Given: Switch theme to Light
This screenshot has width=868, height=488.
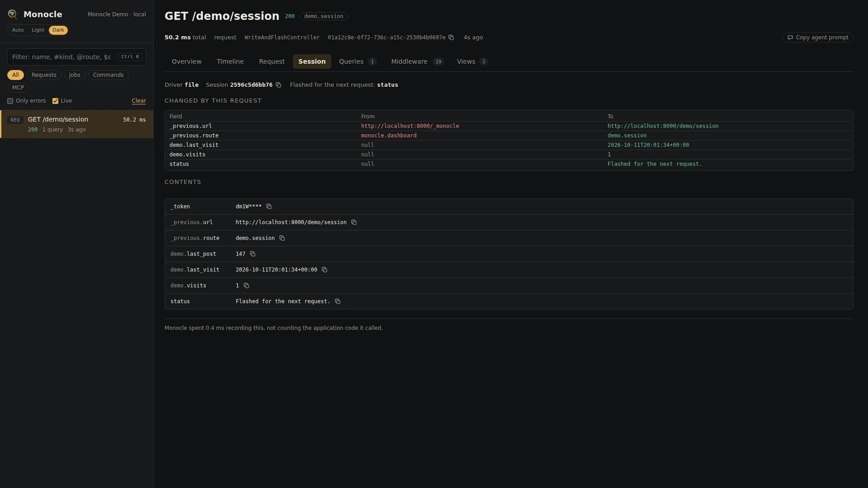Looking at the screenshot, I should [x=38, y=30].
